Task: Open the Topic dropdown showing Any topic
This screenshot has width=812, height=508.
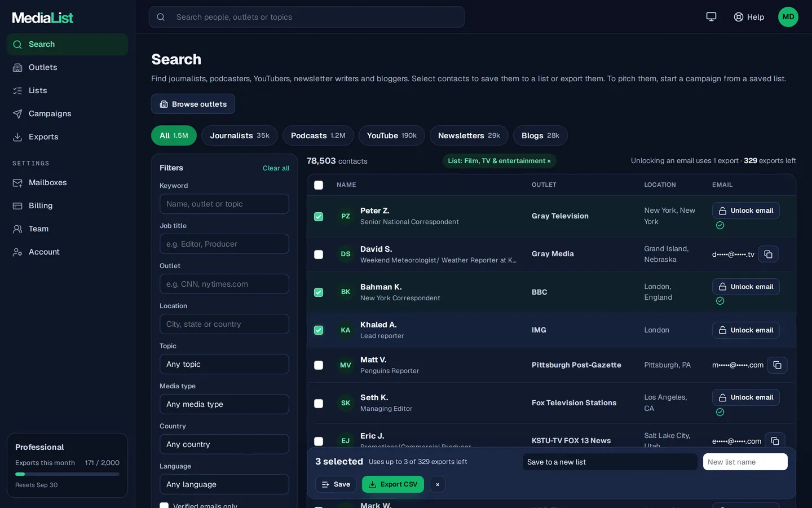Action: point(224,364)
